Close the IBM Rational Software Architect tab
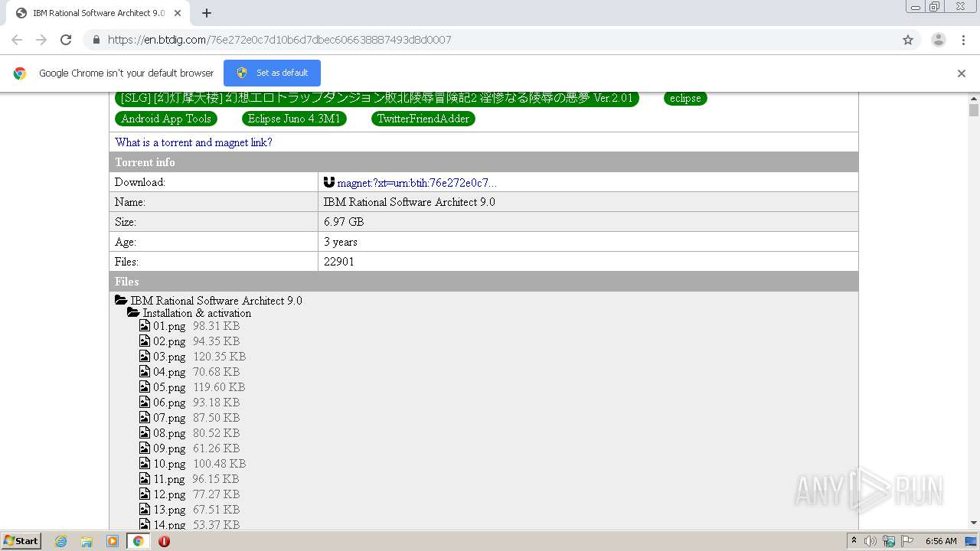 click(178, 13)
